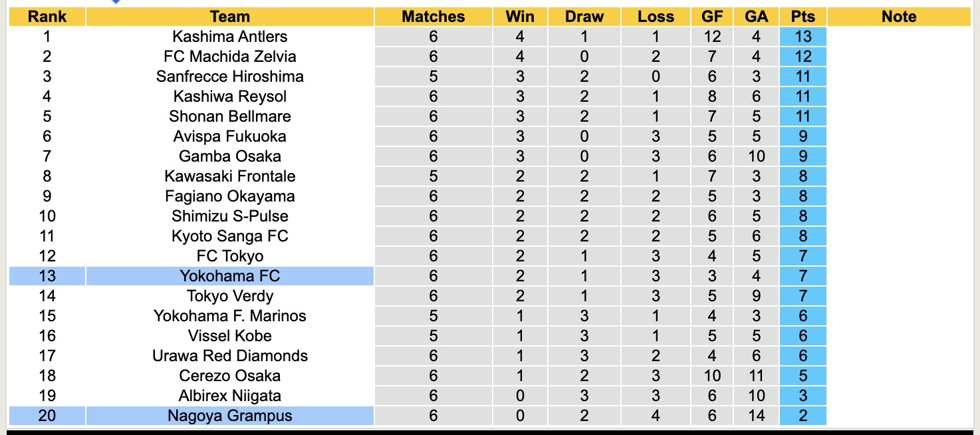The width and height of the screenshot is (980, 435).
Task: Select the points cell for Nagoya Grampus
Action: click(x=803, y=416)
